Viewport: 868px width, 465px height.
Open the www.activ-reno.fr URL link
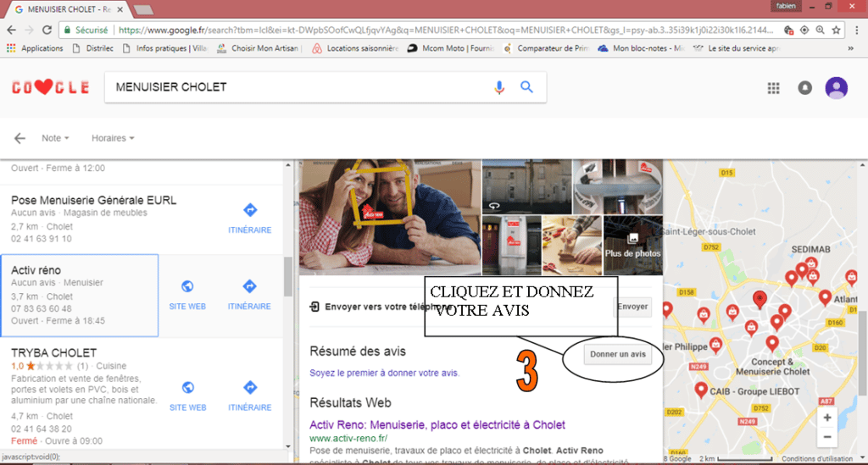(x=348, y=439)
